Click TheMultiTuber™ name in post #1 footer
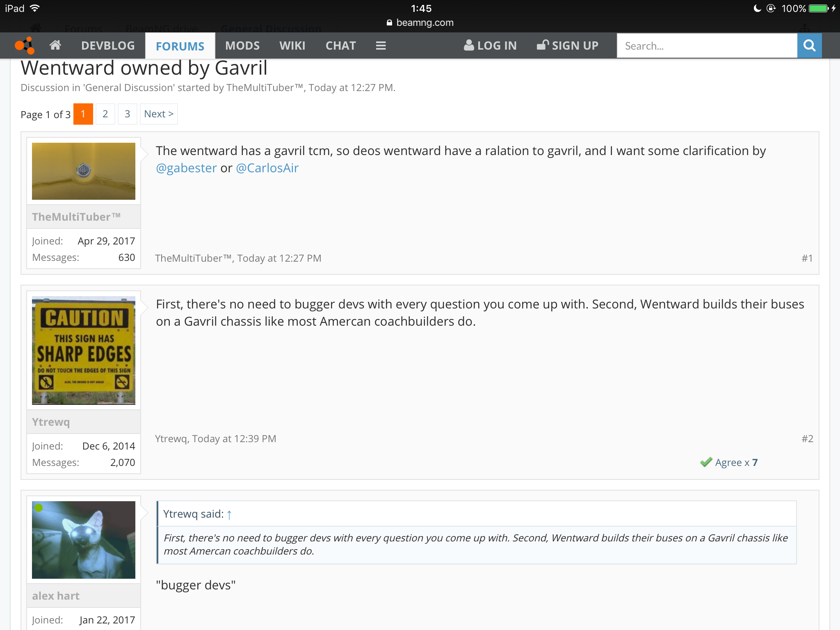This screenshot has width=840, height=630. point(194,258)
